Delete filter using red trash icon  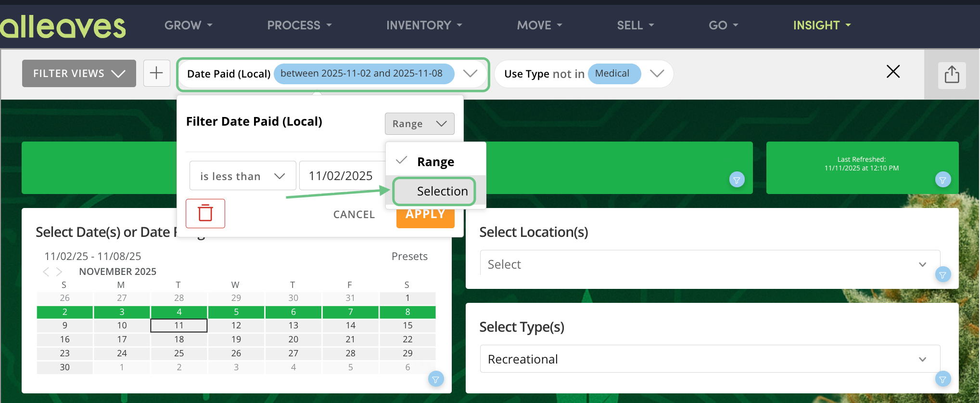(205, 213)
